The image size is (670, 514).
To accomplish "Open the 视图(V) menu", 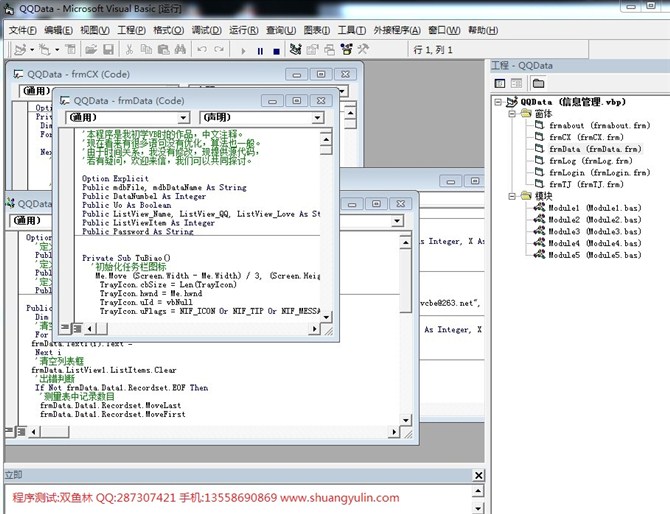I will coord(95,30).
